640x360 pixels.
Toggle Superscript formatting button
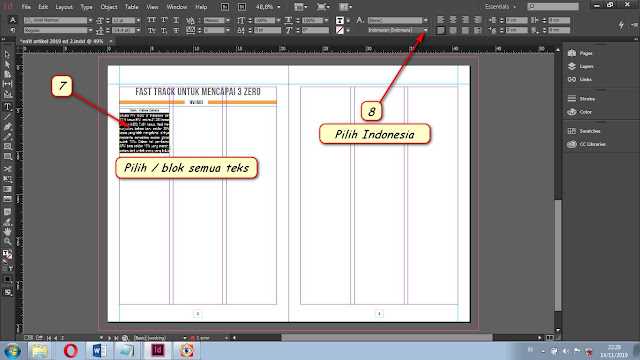click(164, 20)
